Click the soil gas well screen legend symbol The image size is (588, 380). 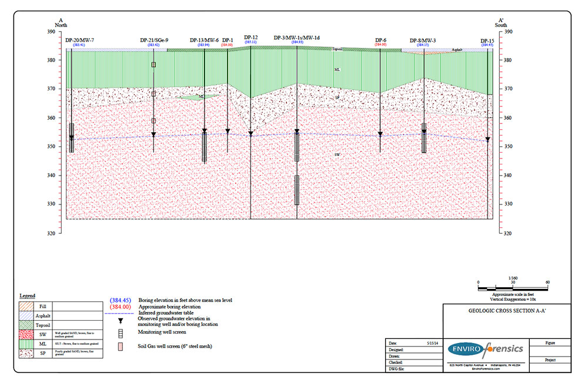pyautogui.click(x=121, y=347)
